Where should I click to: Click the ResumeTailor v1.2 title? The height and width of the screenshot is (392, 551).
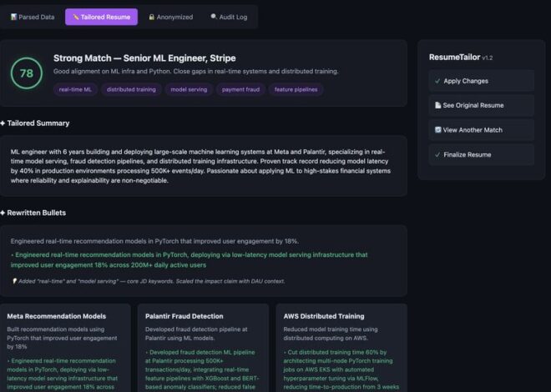[x=461, y=58]
